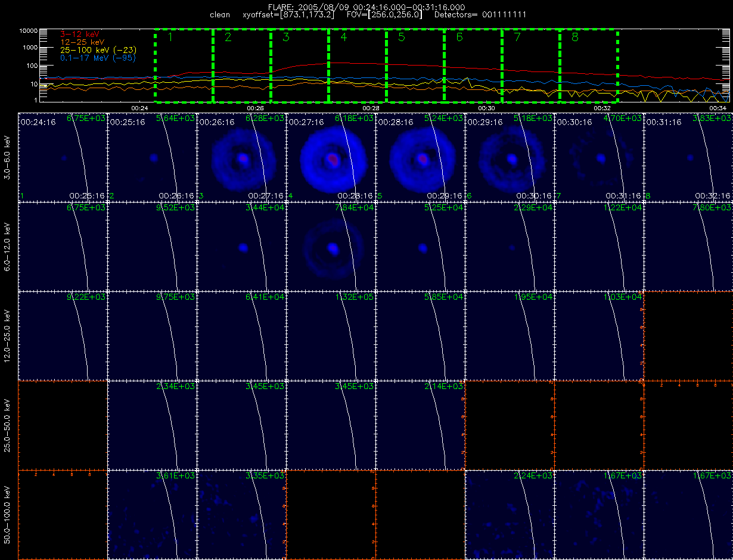The width and height of the screenshot is (733, 560).
Task: Click the 3.83E+03 peak value
Action: 712,119
